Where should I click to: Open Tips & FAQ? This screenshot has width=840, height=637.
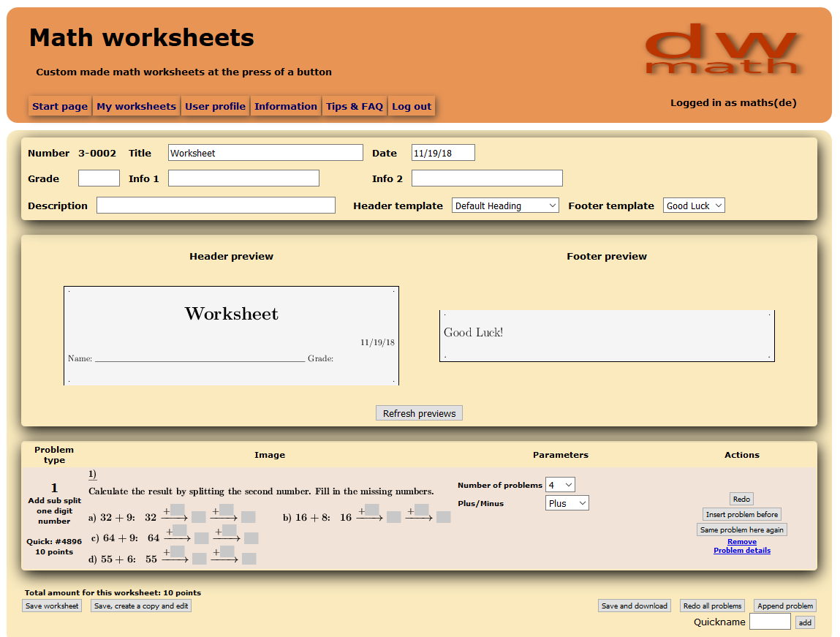coord(355,106)
